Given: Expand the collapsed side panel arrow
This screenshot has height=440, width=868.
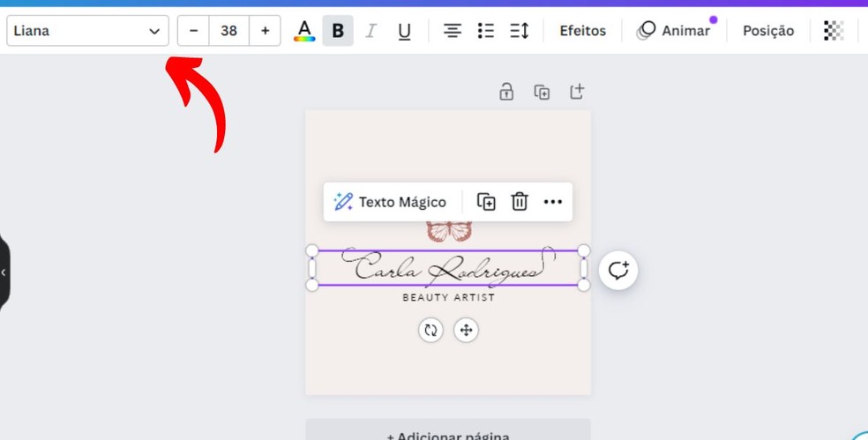Looking at the screenshot, I should (4, 272).
